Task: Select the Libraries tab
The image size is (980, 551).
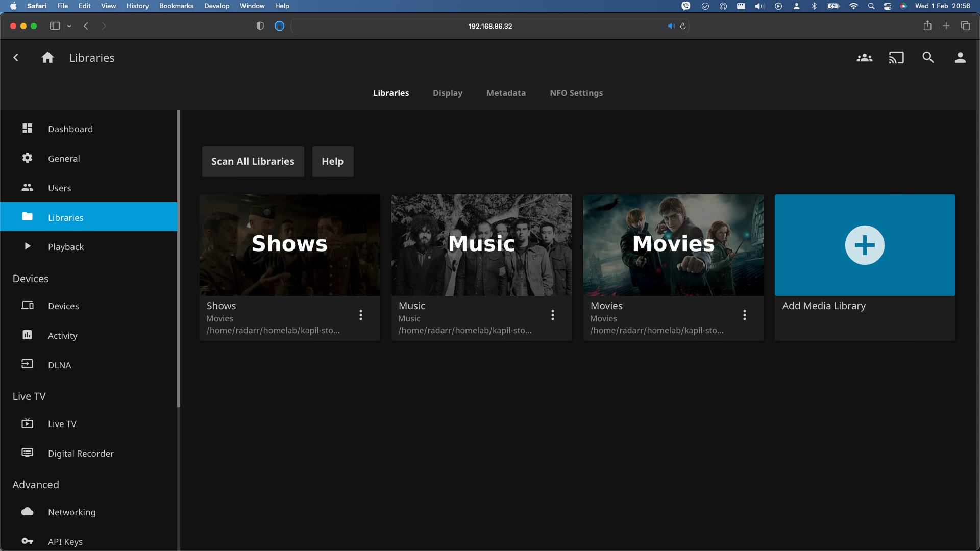Action: click(391, 93)
